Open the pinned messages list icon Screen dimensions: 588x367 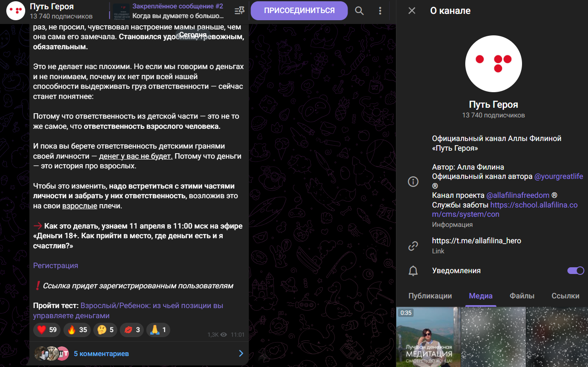(x=240, y=11)
